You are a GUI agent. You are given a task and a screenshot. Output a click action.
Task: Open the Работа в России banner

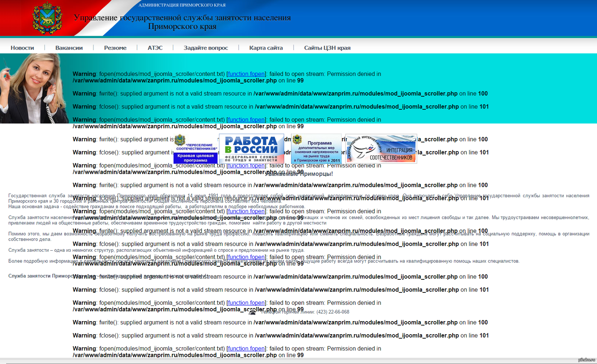pos(251,149)
